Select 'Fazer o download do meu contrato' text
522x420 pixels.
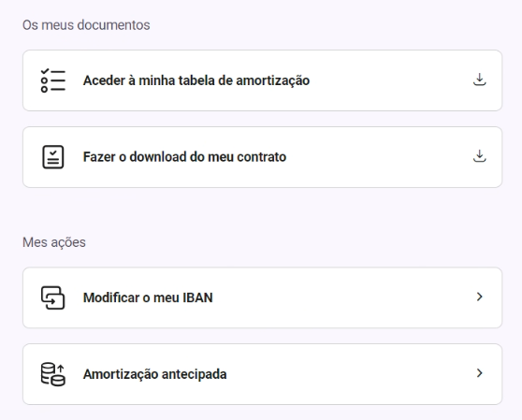(184, 157)
